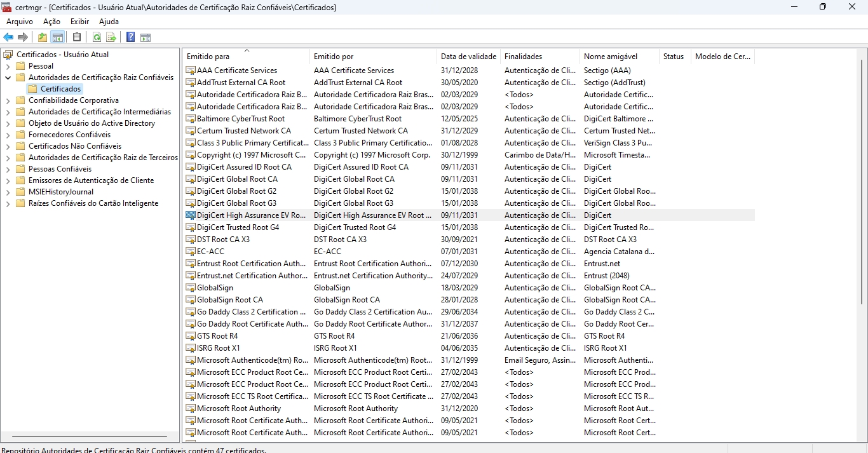The width and height of the screenshot is (868, 453).
Task: Sort by the Finalidades column header
Action: click(540, 57)
